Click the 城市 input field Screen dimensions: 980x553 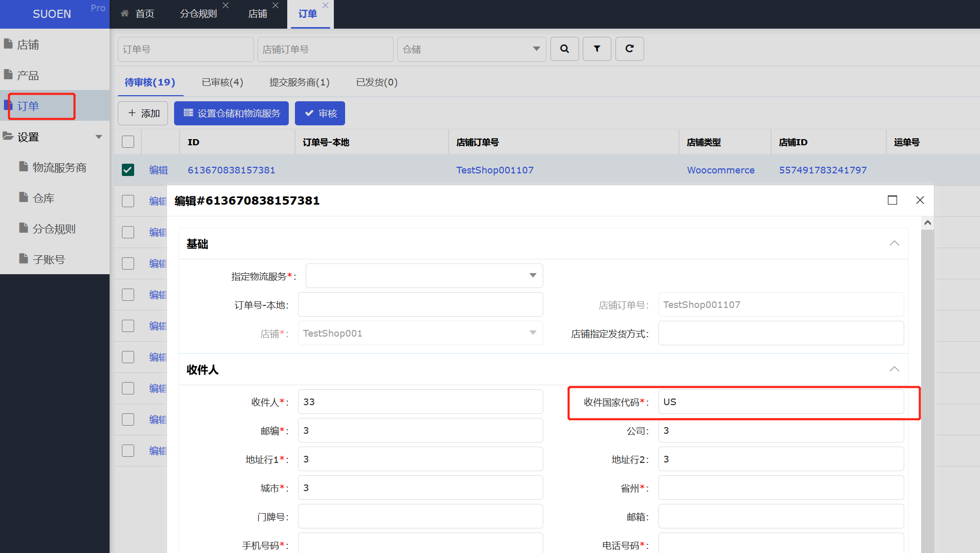tap(420, 488)
